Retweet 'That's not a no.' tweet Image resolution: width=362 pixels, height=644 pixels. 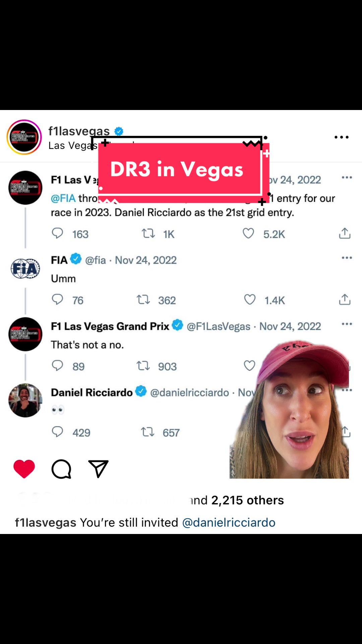[143, 366]
